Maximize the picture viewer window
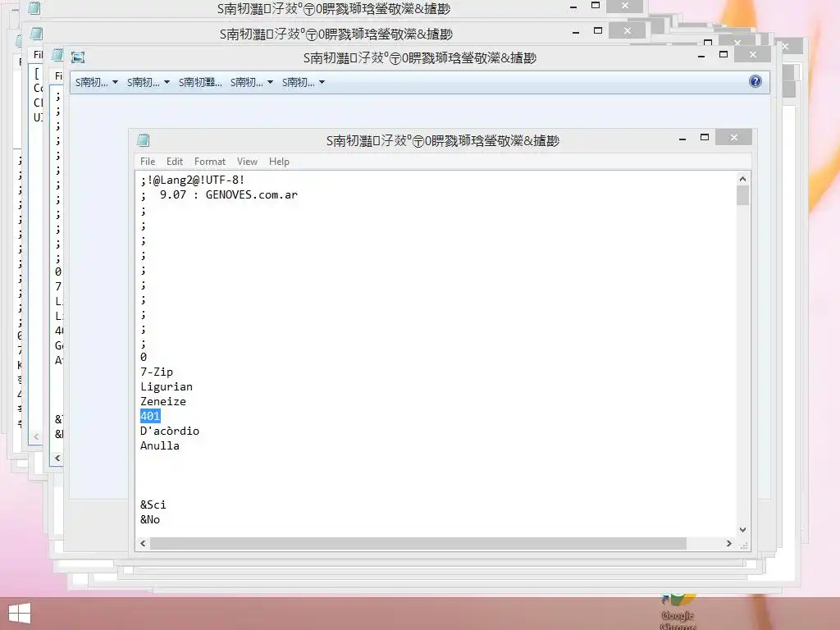This screenshot has width=840, height=630. click(x=724, y=55)
